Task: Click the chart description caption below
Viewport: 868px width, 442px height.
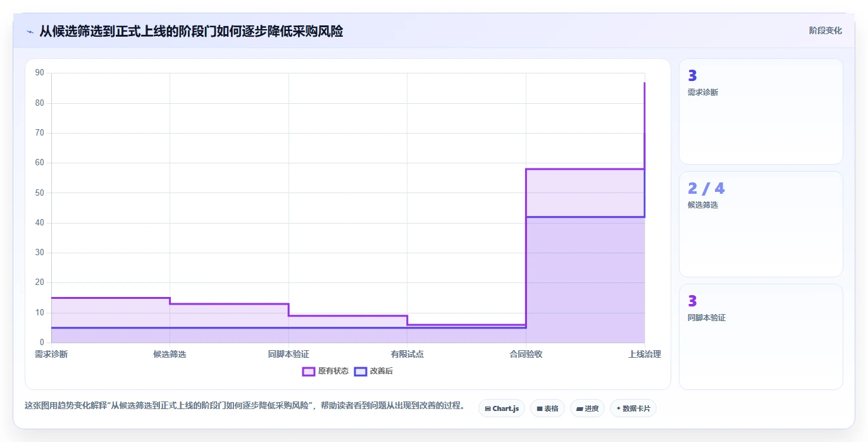Action: coord(245,405)
